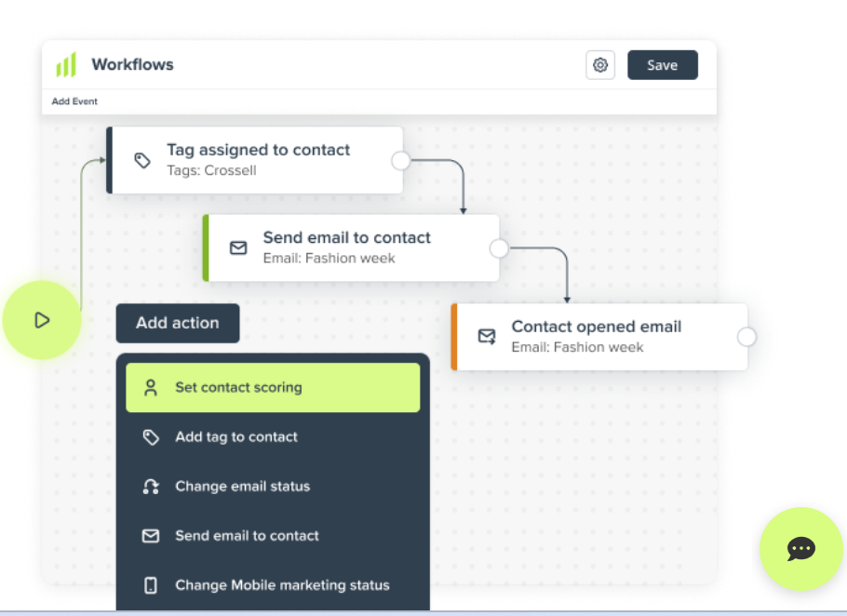Open the chat support bubble
Image resolution: width=847 pixels, height=616 pixels.
click(x=800, y=548)
